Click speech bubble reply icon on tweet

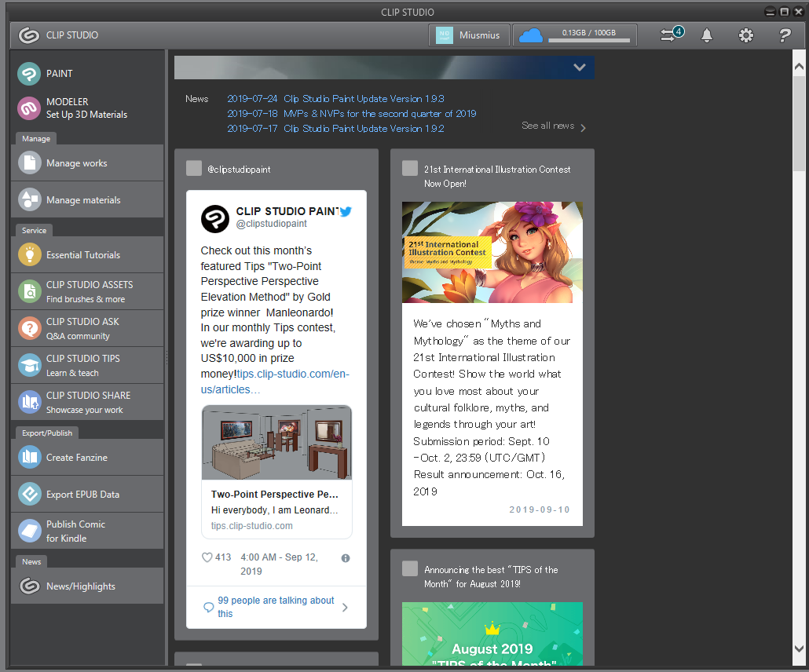pos(208,607)
